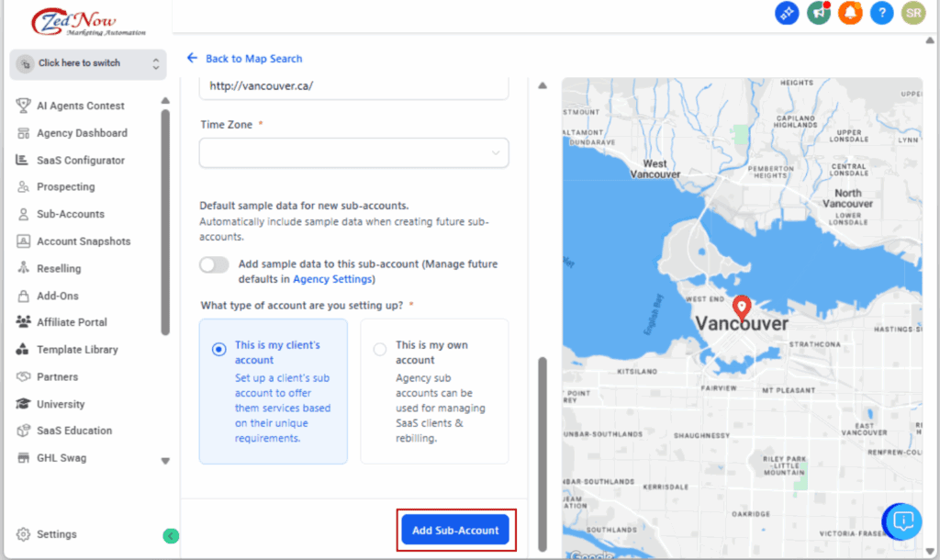Click the back arrow icon beside Map Search
The width and height of the screenshot is (940, 560).
pyautogui.click(x=192, y=58)
